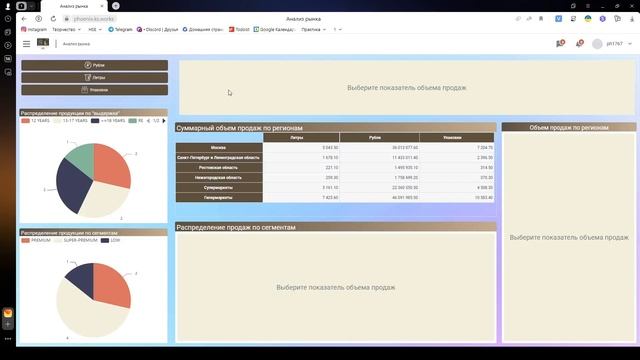This screenshot has height=360, width=640.
Task: Toggle the >=18 YEARS legend entry
Action: (x=108, y=121)
